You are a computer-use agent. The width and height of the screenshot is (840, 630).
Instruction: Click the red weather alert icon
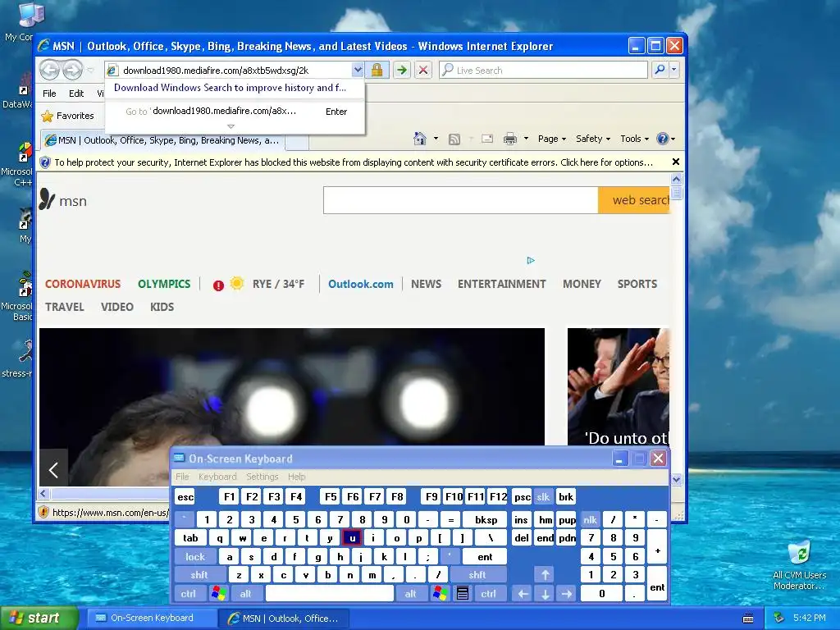218,285
